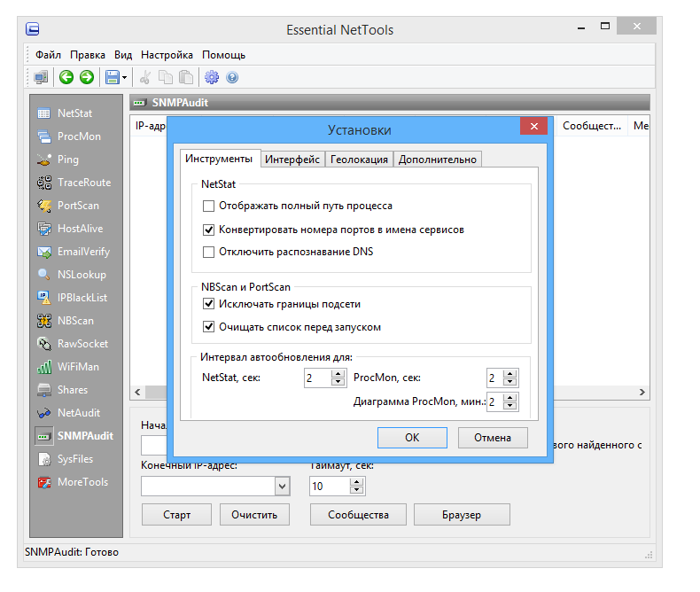Select the Ping tool in sidebar

tap(58, 160)
